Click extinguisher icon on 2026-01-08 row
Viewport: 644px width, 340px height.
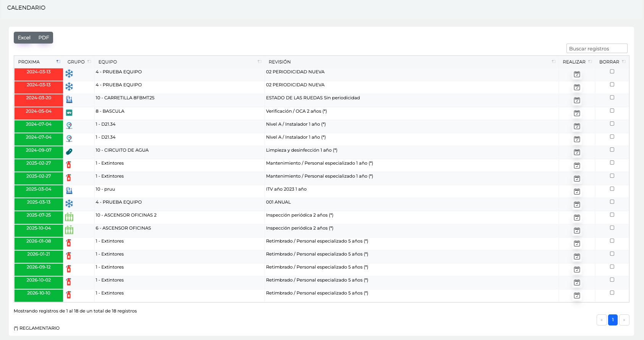[x=69, y=243]
